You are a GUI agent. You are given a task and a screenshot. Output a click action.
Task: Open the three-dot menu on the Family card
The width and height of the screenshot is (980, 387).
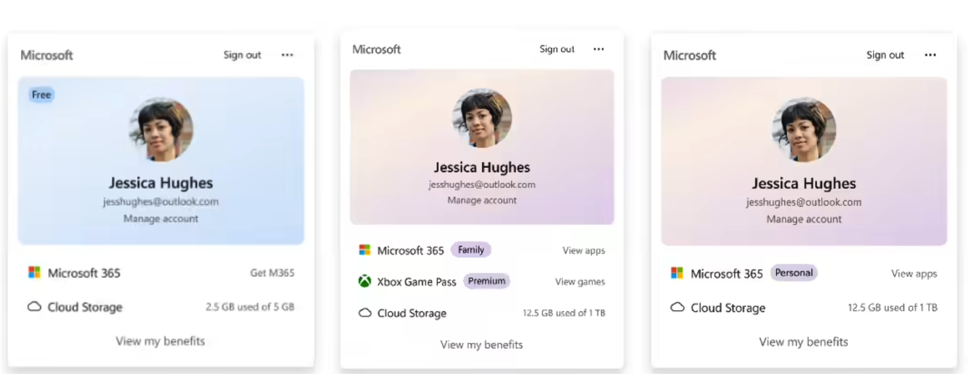click(599, 49)
